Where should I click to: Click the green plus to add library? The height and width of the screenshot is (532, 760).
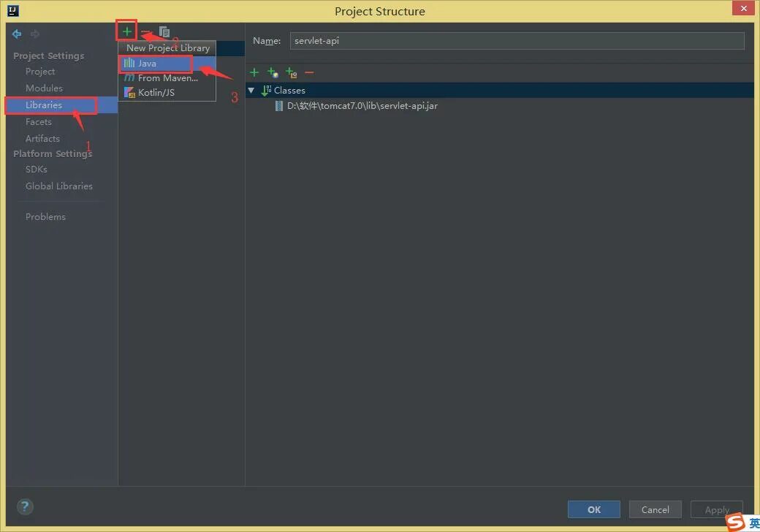click(127, 31)
